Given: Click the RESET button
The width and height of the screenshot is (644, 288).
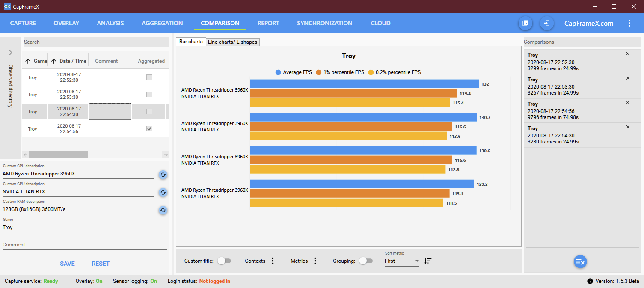Looking at the screenshot, I should [x=101, y=264].
